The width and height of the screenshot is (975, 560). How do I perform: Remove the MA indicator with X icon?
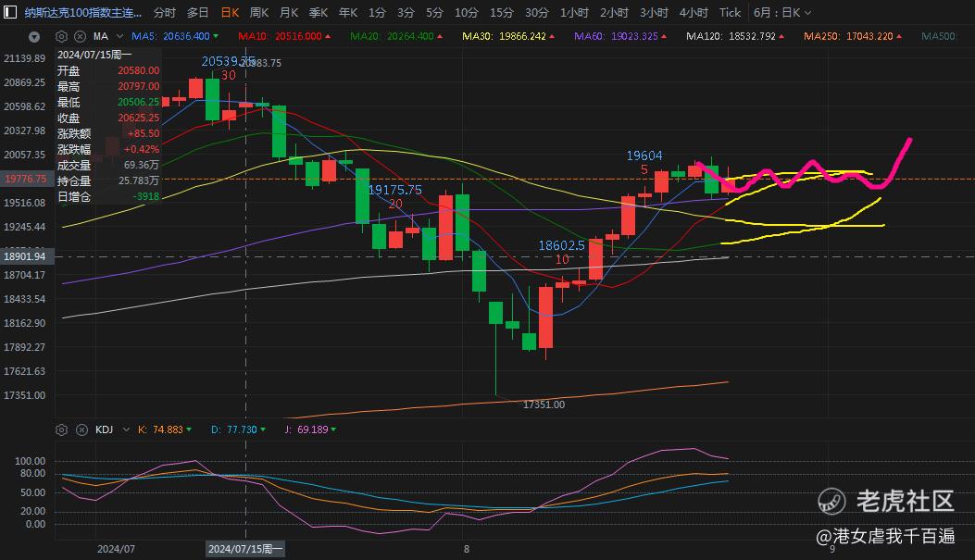[x=81, y=36]
